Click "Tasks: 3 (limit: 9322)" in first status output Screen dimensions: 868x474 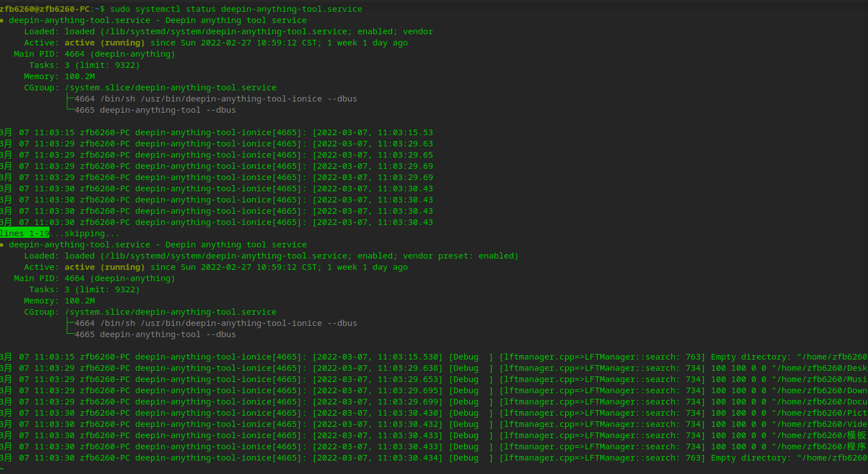[x=85, y=65]
